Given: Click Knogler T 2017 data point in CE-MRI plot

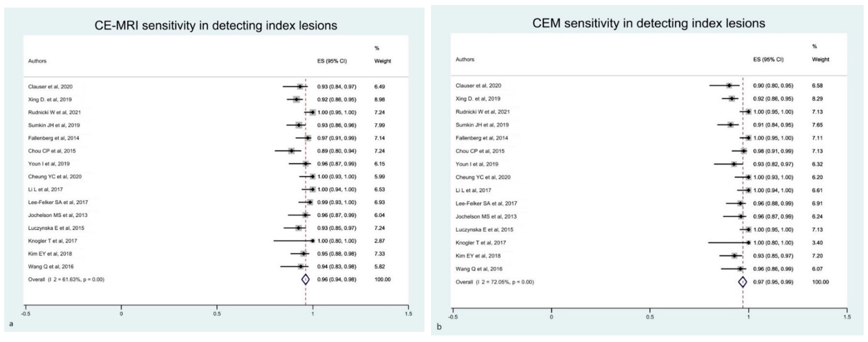Looking at the screenshot, I should click(x=312, y=241).
